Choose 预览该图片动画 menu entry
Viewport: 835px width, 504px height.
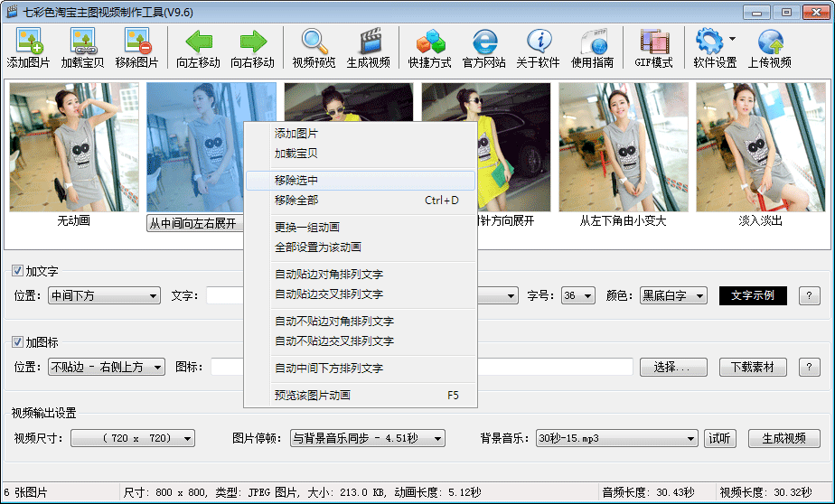tap(361, 395)
